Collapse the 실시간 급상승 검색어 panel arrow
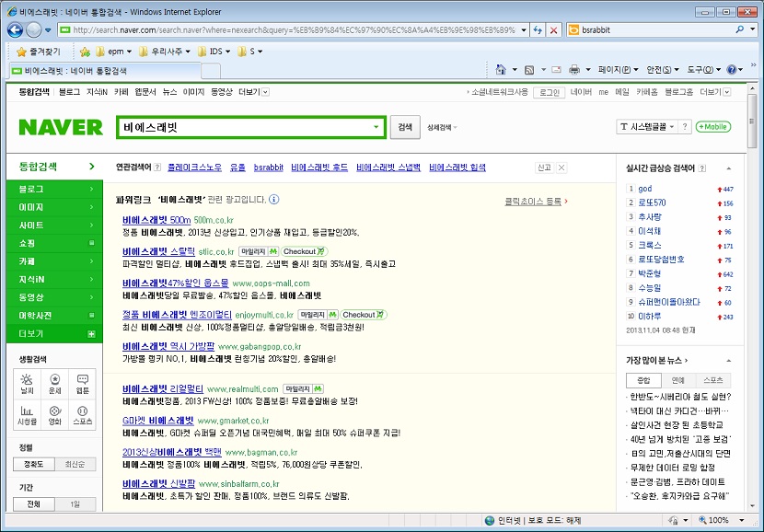 pyautogui.click(x=728, y=168)
